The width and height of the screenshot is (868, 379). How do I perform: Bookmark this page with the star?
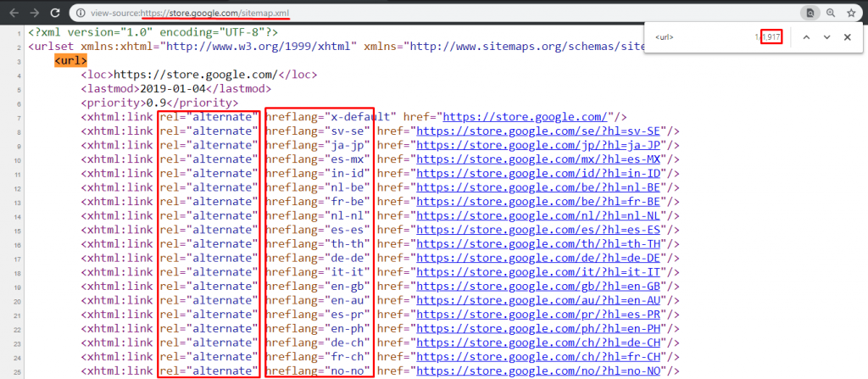tap(850, 14)
